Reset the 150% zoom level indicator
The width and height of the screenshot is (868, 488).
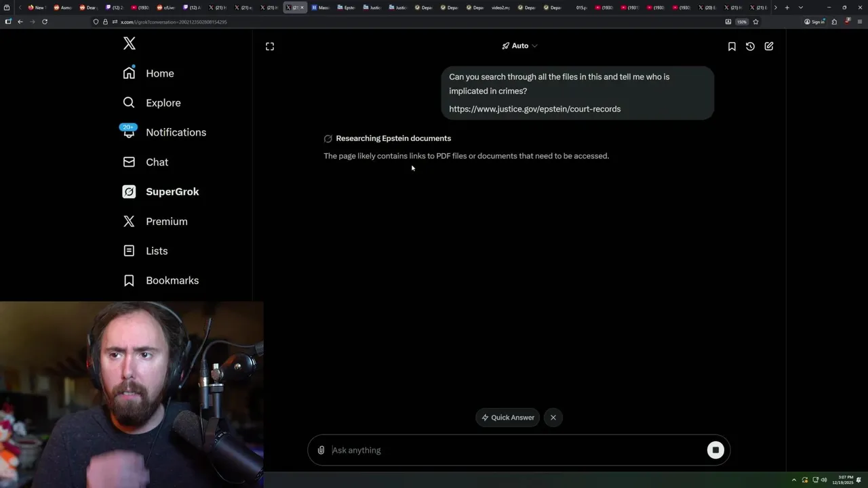[x=742, y=22]
